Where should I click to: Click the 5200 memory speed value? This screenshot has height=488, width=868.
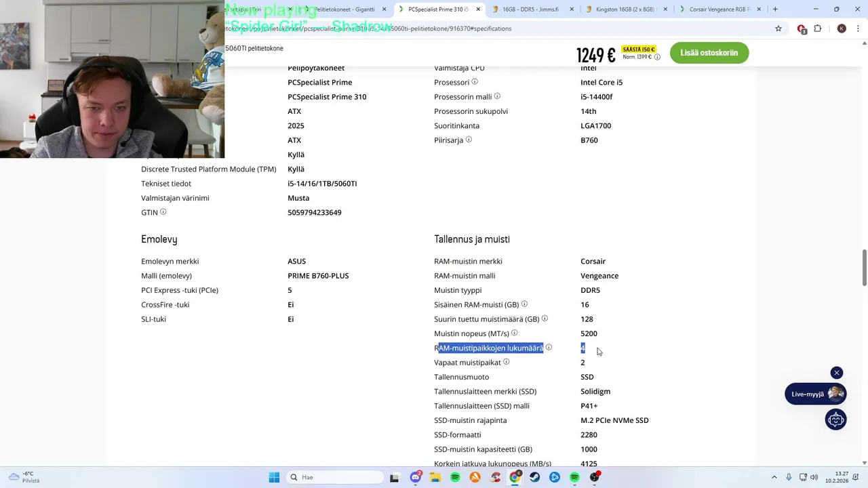coord(589,333)
